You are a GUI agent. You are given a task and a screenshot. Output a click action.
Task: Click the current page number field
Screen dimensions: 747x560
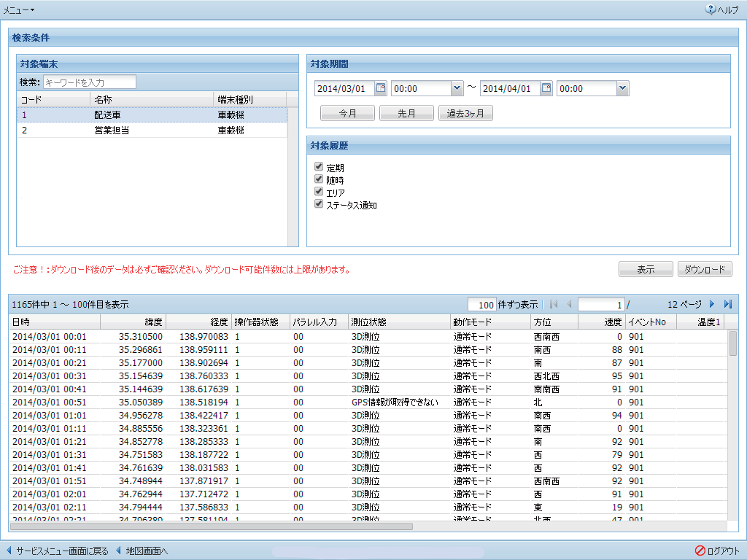pos(601,304)
